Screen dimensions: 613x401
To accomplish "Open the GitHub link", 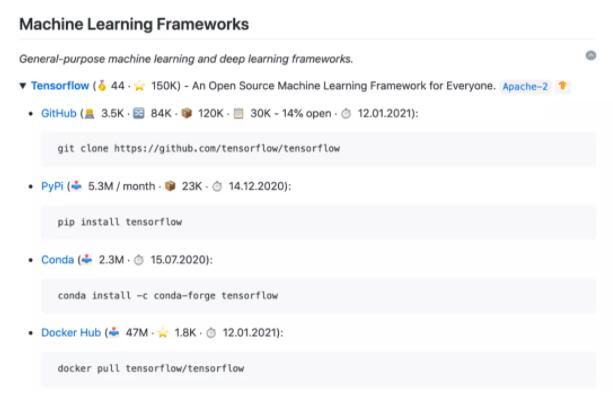I will pos(59,113).
